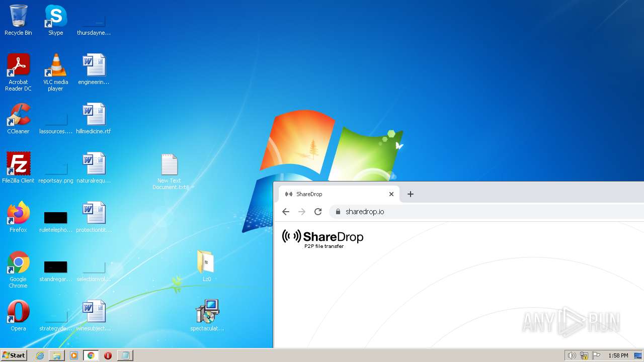Reload the sharedrop.io page
The width and height of the screenshot is (644, 362).
tap(318, 212)
